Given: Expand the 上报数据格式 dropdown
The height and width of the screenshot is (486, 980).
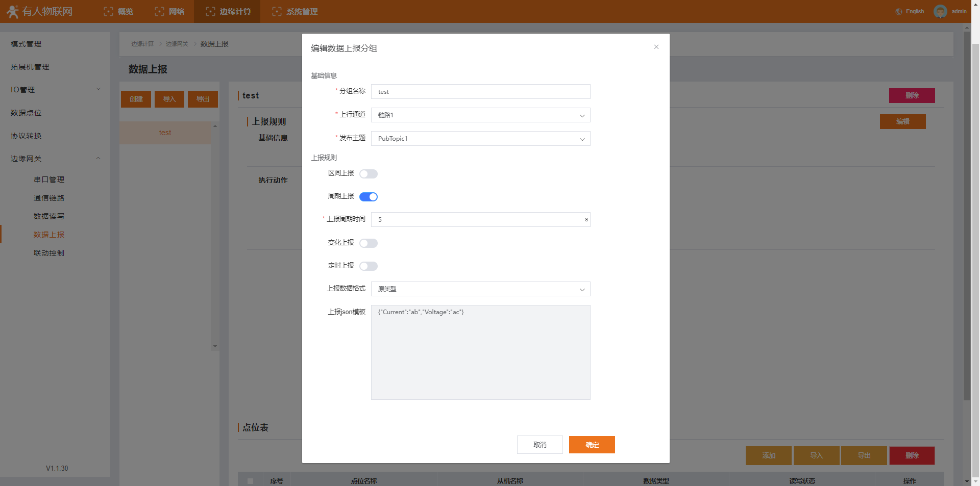Looking at the screenshot, I should [480, 289].
